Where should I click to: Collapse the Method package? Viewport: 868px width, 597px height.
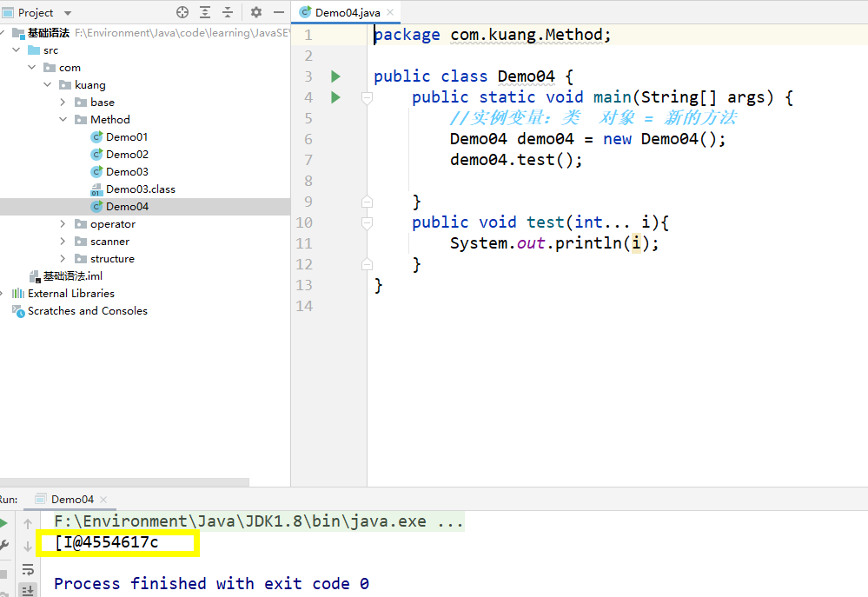pyautogui.click(x=63, y=119)
